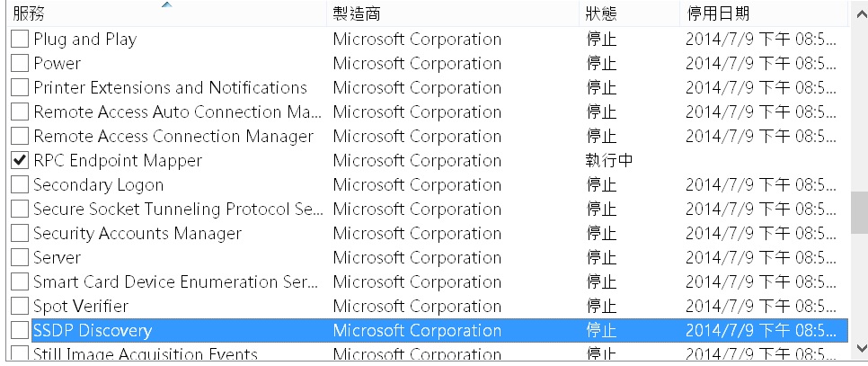Enable Printer Extensions and Notifications checkbox

pos(20,88)
